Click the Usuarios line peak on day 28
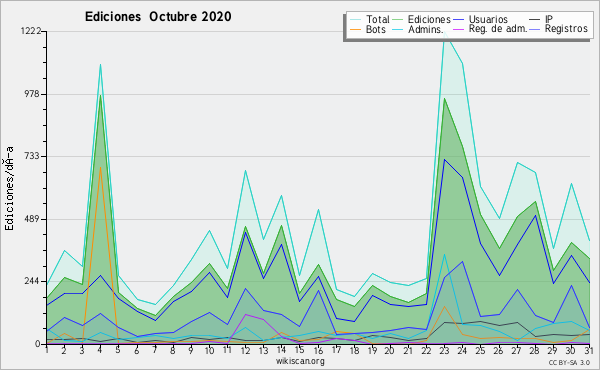Viewport: 600px width, 370px height. (x=535, y=215)
